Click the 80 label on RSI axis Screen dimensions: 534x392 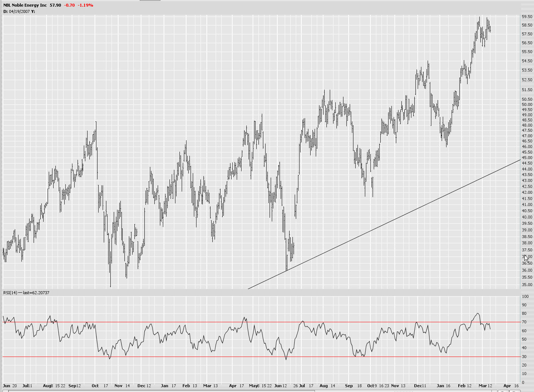tap(524, 314)
